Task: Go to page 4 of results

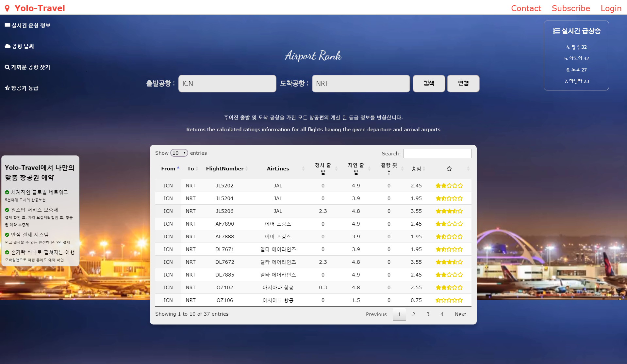Action: tap(442, 314)
